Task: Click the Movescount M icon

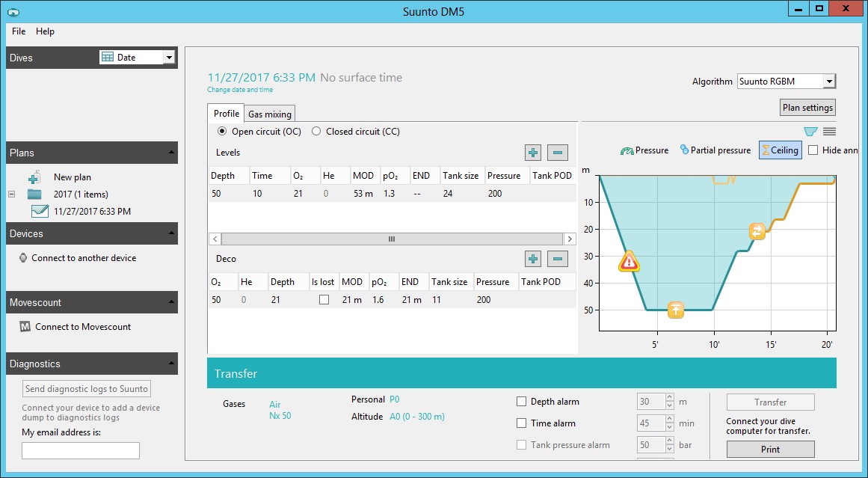Action: tap(25, 326)
